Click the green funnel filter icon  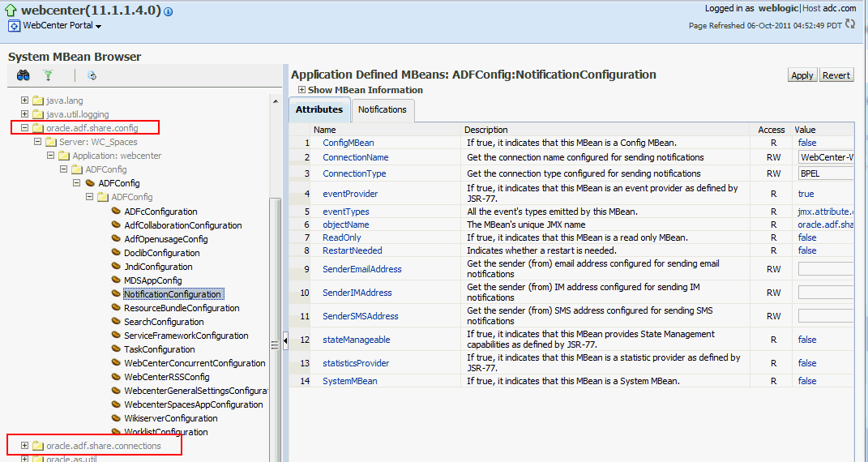48,75
